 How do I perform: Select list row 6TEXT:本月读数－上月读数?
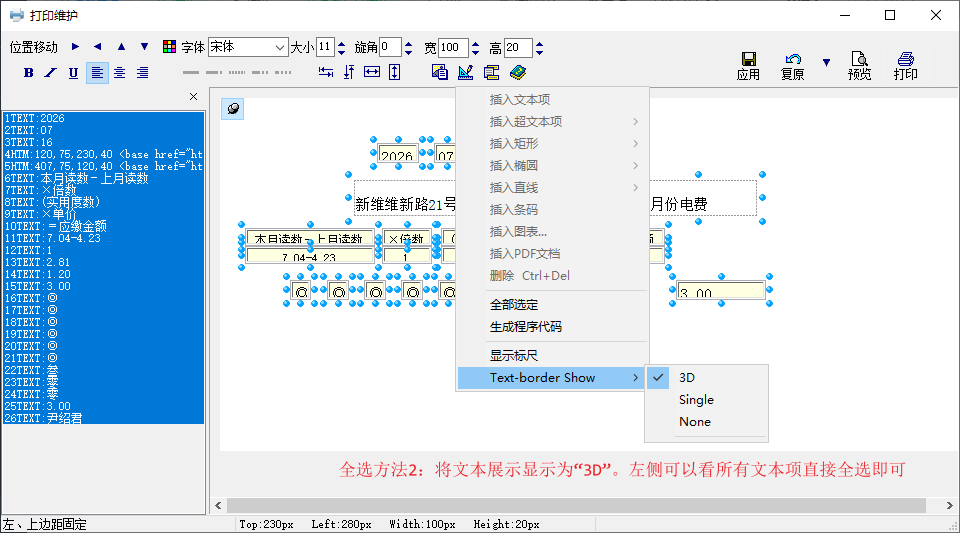[103, 178]
